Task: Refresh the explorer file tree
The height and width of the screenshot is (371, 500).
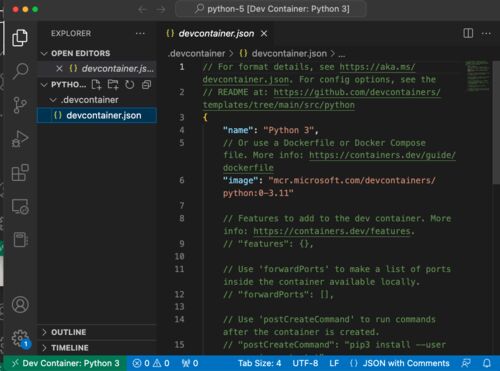Action: (130, 85)
